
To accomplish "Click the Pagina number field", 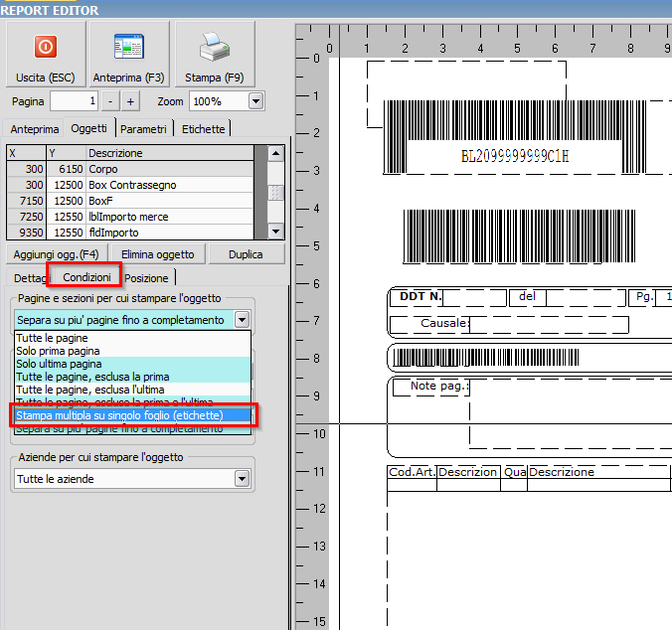I will tap(74, 101).
